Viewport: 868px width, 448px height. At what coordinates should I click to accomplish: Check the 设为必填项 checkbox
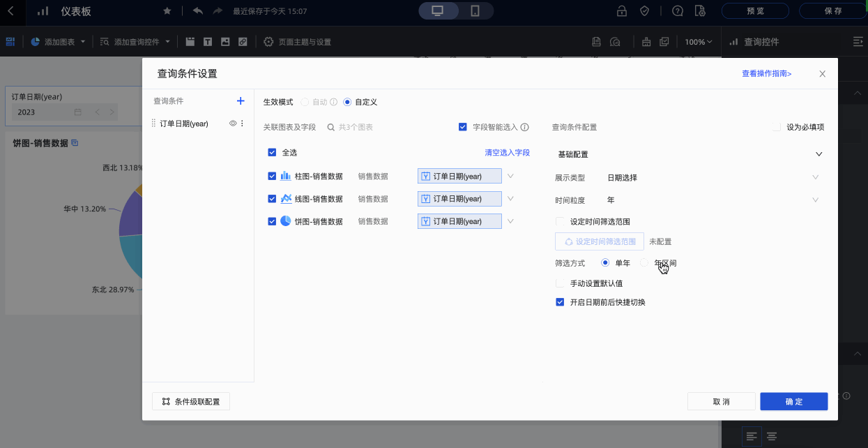(777, 127)
